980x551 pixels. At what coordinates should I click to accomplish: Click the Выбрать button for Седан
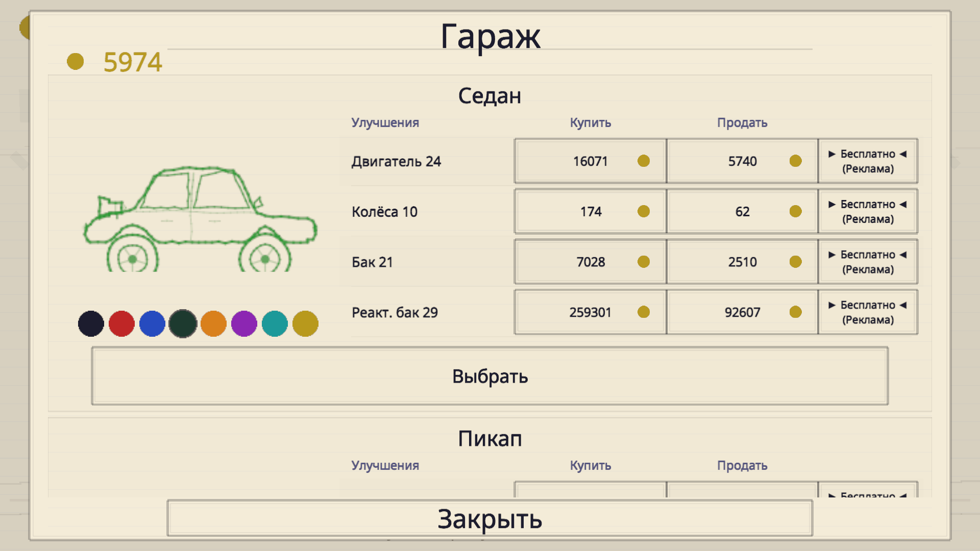pos(490,376)
